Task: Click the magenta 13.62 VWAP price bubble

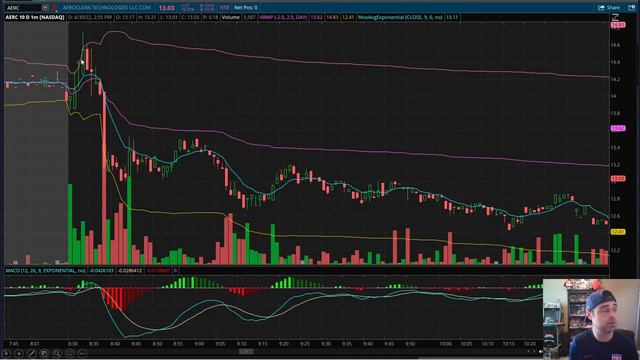Action: pos(618,128)
